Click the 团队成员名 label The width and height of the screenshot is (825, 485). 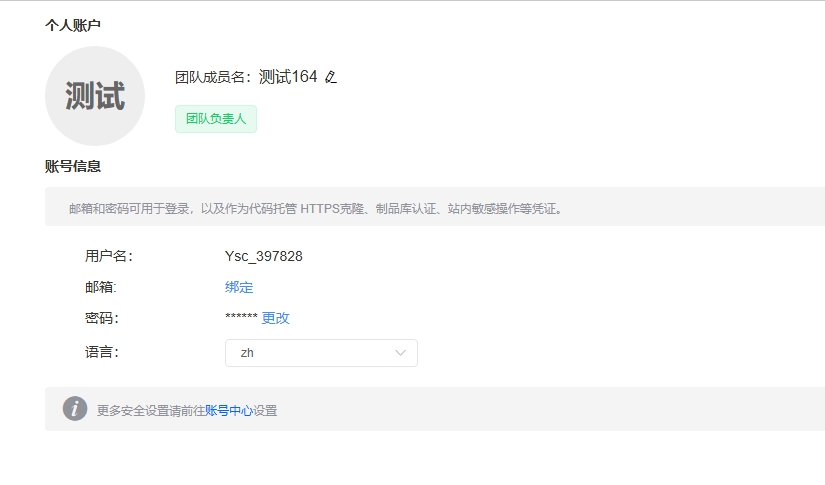click(213, 77)
